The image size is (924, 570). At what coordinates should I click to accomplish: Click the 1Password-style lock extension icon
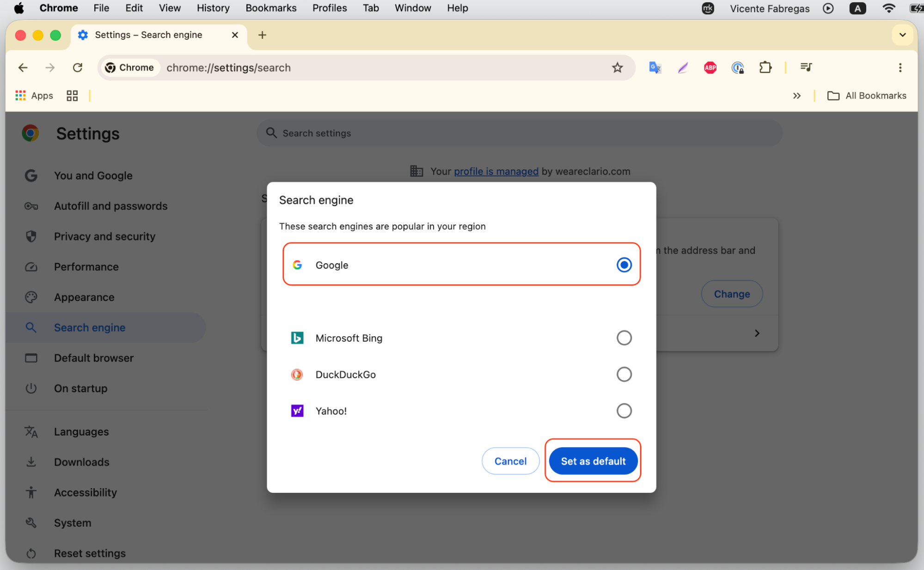tap(738, 67)
